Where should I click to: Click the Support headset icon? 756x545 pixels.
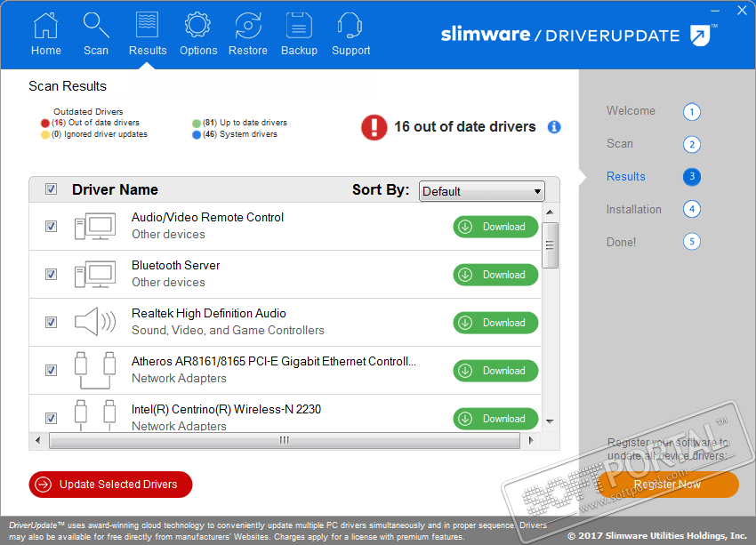(350, 25)
